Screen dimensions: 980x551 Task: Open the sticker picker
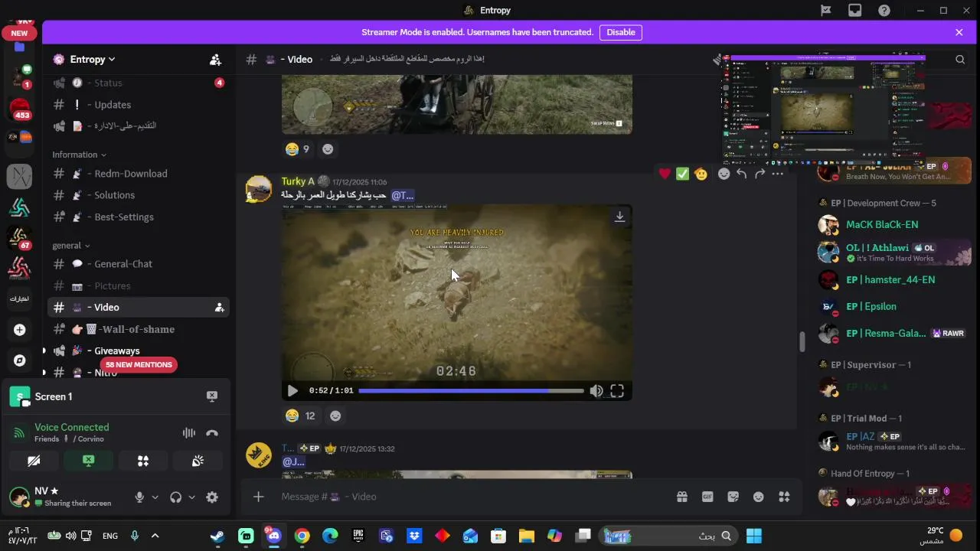tap(733, 497)
